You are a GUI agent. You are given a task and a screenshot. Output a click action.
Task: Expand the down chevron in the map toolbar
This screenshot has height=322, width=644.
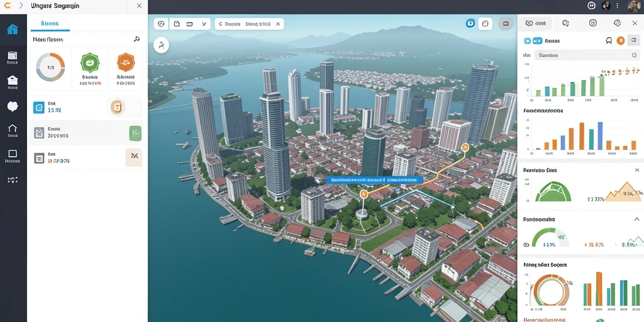point(204,24)
